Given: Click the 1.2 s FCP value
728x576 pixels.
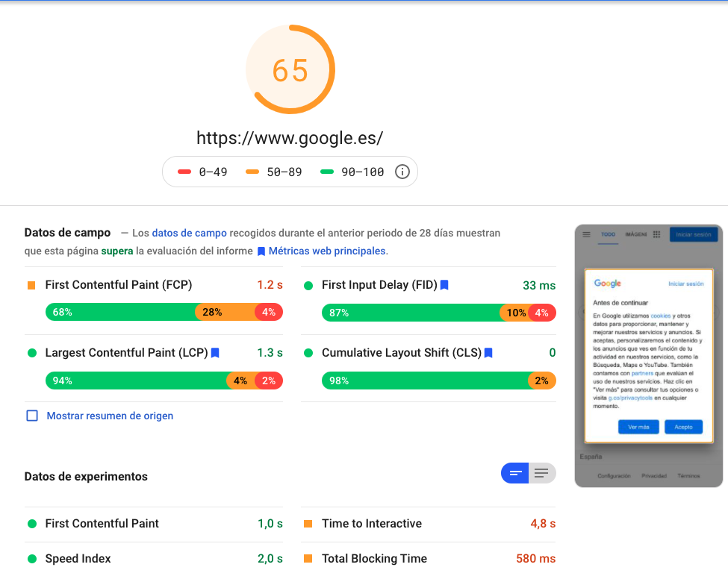Looking at the screenshot, I should (270, 285).
